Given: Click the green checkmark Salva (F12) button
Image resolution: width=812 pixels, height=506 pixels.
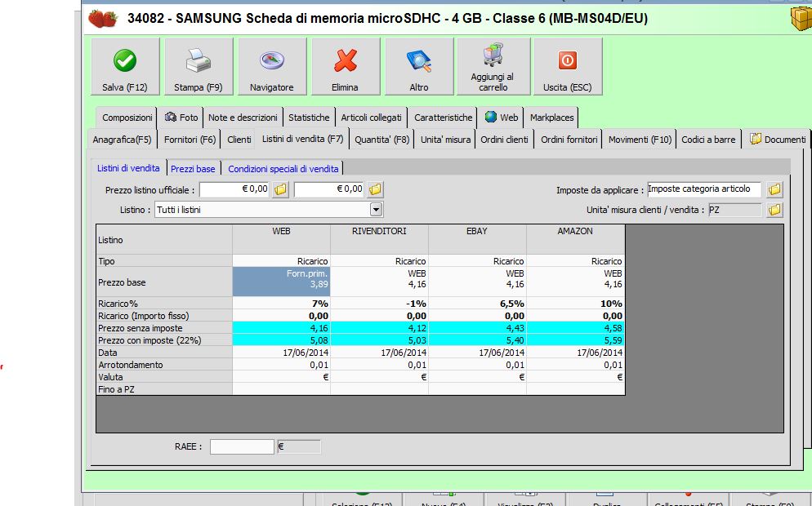Looking at the screenshot, I should [125, 67].
